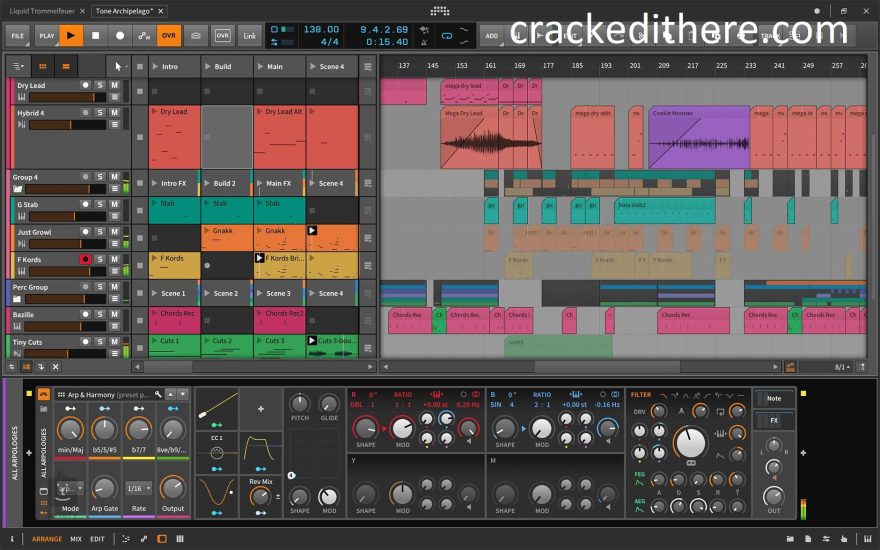Open the ARRANGE view

[x=47, y=539]
